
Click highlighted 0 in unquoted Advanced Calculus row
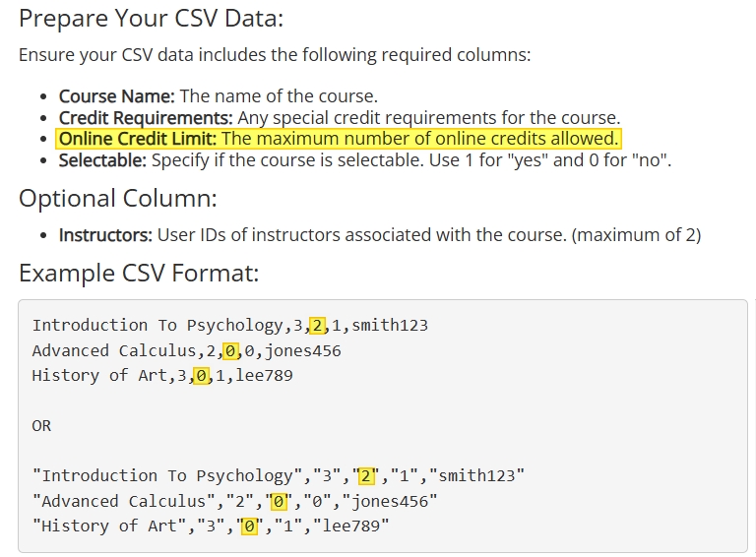230,350
